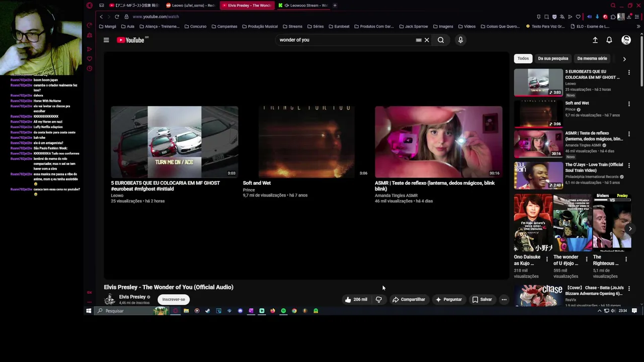Open options for Soft and Wet sidebar video
The height and width of the screenshot is (362, 644).
coord(629,104)
